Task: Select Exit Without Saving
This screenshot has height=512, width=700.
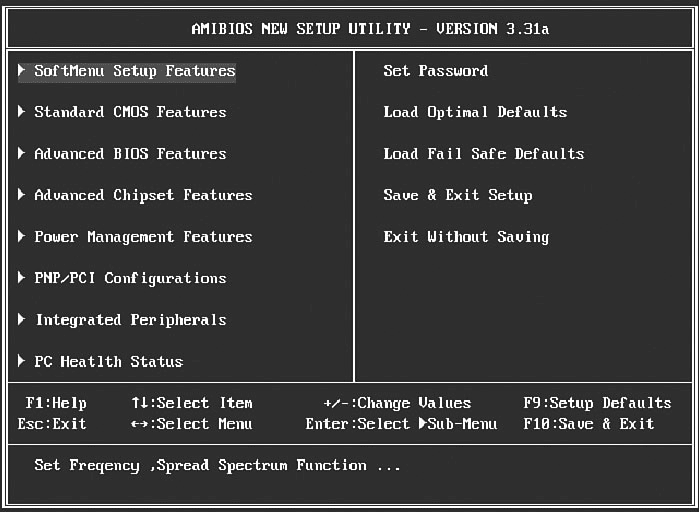Action: tap(466, 237)
